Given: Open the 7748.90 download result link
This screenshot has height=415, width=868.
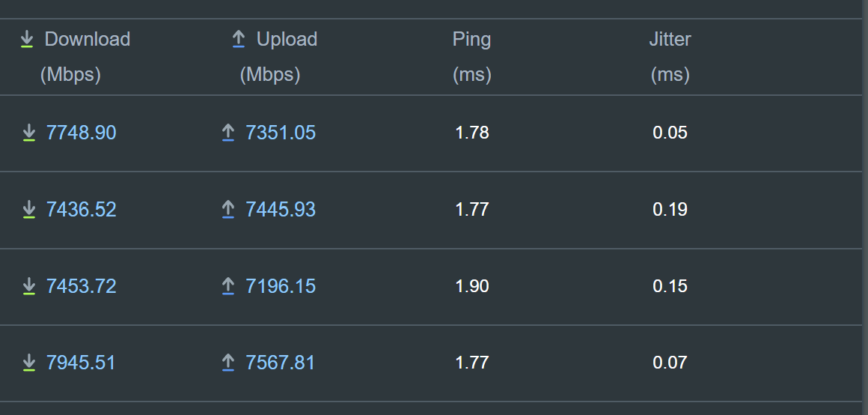Looking at the screenshot, I should (x=82, y=133).
